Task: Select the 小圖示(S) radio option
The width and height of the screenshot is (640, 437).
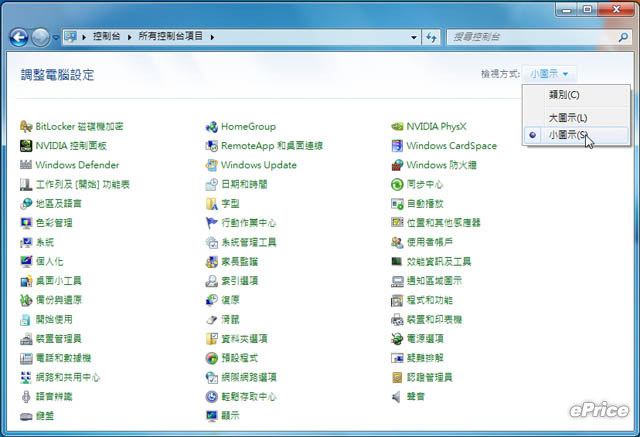Action: 576,135
